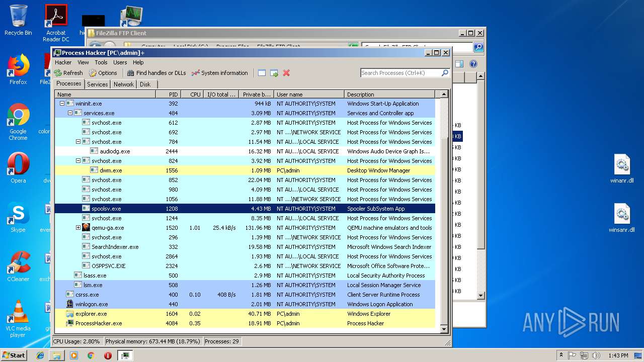
Task: Click the CPU Usage status text
Action: click(76, 341)
